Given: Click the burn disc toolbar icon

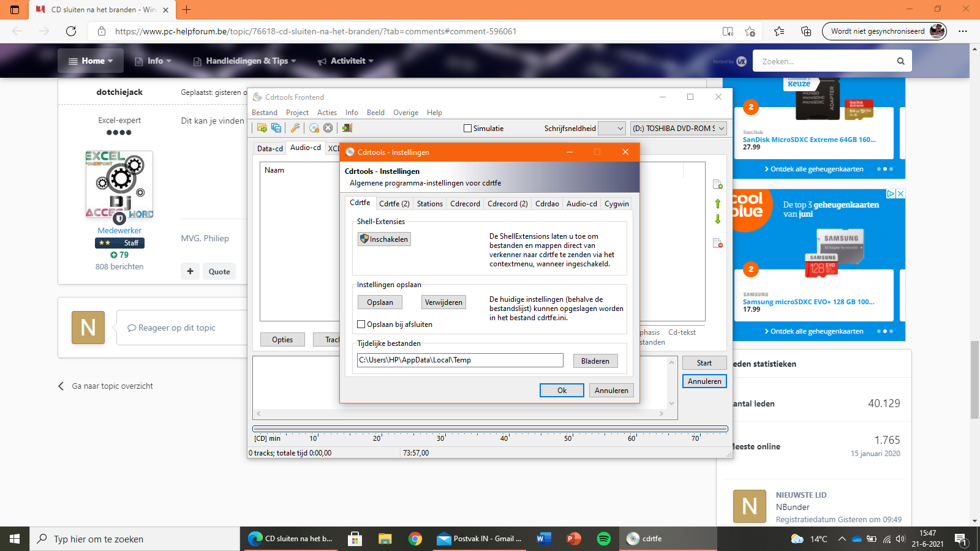Looking at the screenshot, I should point(314,128).
